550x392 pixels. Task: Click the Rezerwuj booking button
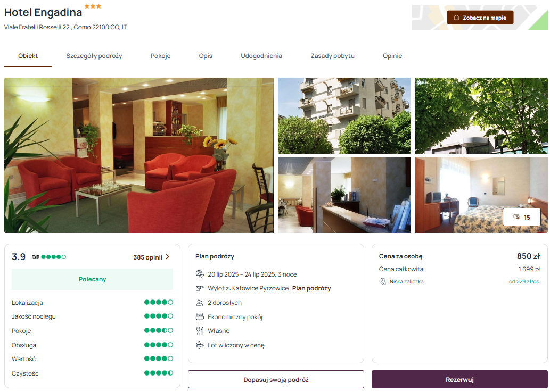(x=459, y=379)
